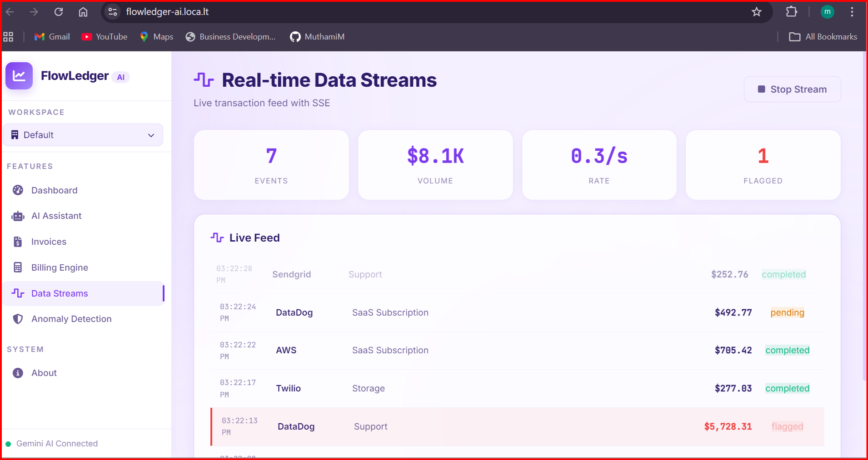Click the AI badge beside FlowLedger
The height and width of the screenshot is (460, 868).
121,77
